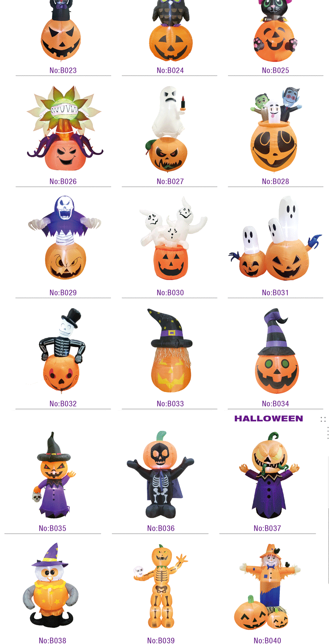This screenshot has height=644, width=329.
Task: Select the B029 purple reaper on pumpkin
Action: tap(65, 237)
